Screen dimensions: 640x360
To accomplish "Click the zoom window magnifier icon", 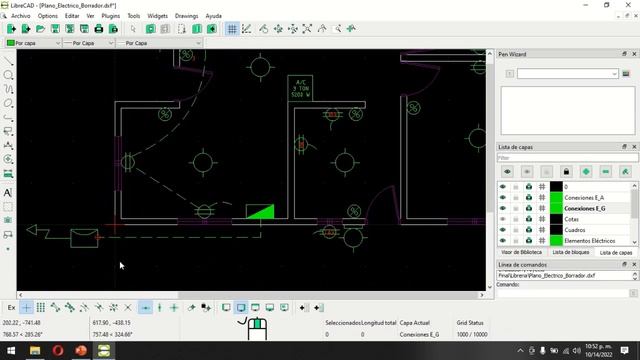I will pyautogui.click(x=337, y=29).
